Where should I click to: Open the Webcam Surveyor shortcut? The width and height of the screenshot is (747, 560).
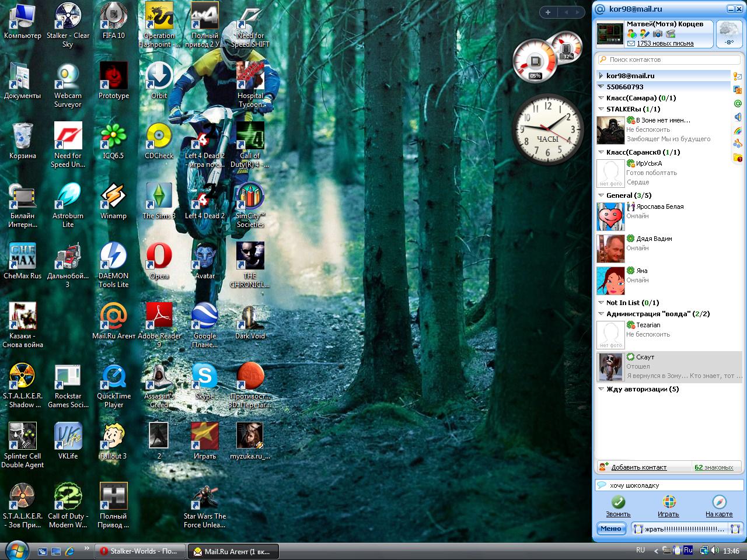tap(68, 85)
